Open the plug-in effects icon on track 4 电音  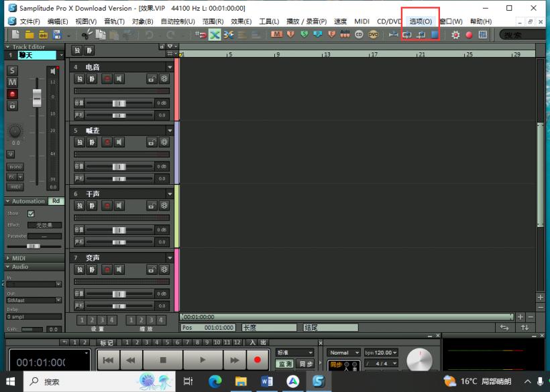(163, 78)
